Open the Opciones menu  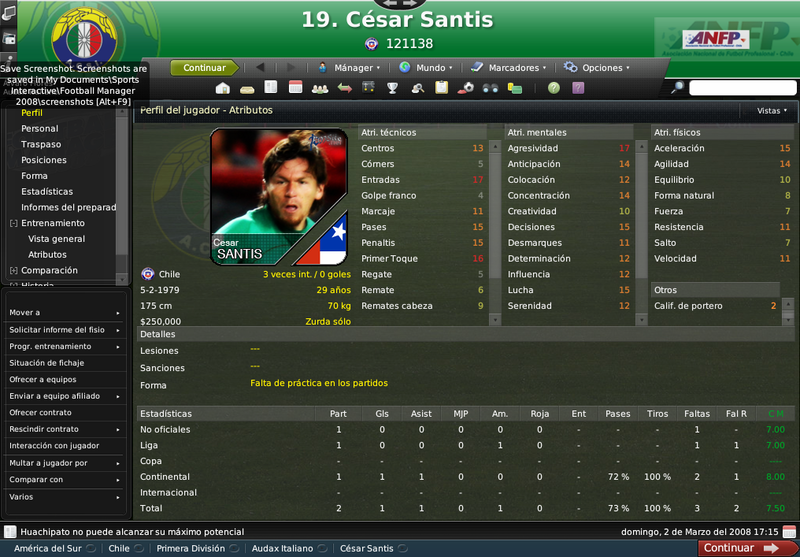point(596,68)
